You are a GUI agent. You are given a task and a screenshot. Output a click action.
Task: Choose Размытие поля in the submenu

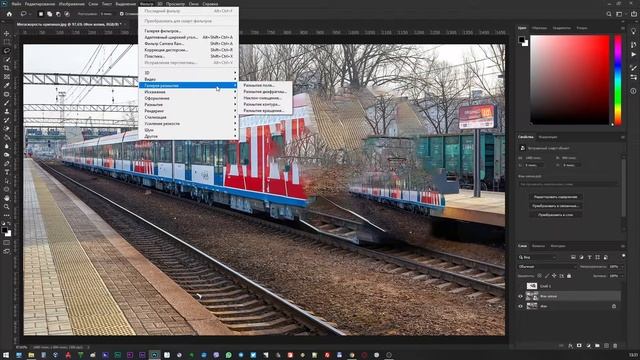click(259, 85)
